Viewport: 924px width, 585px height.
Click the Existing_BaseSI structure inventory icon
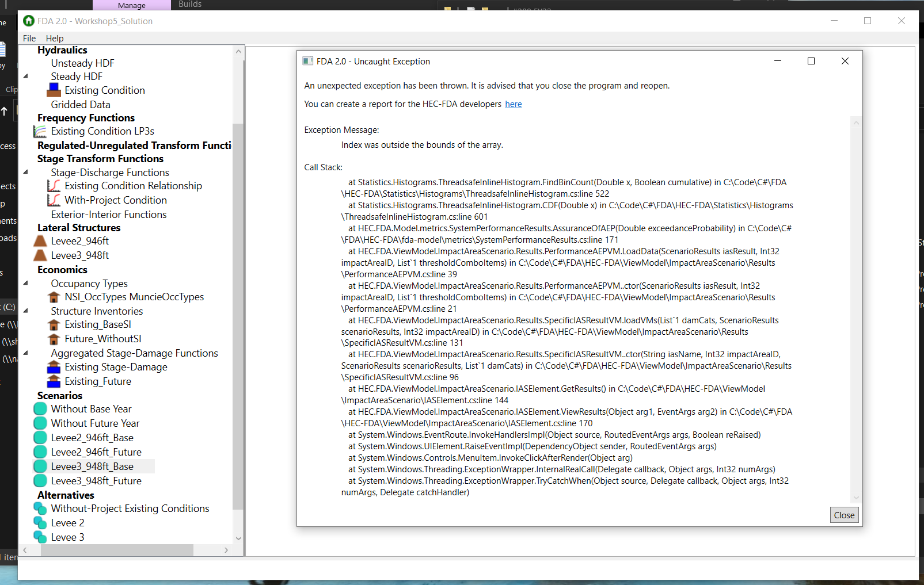click(x=54, y=324)
